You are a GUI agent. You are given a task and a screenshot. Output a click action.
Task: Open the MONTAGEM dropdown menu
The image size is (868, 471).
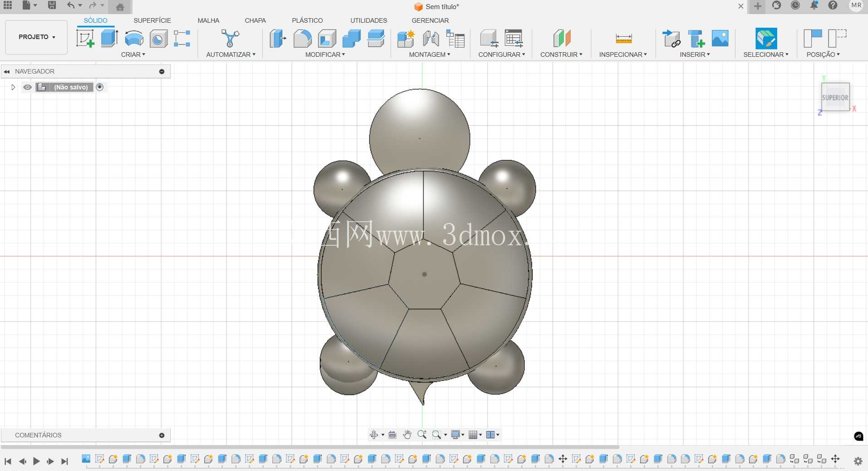click(429, 54)
